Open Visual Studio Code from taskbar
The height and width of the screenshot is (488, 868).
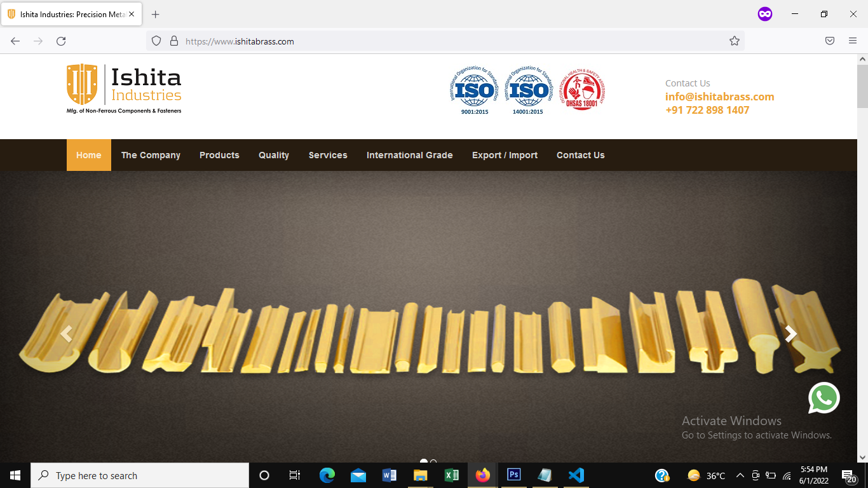tap(576, 475)
